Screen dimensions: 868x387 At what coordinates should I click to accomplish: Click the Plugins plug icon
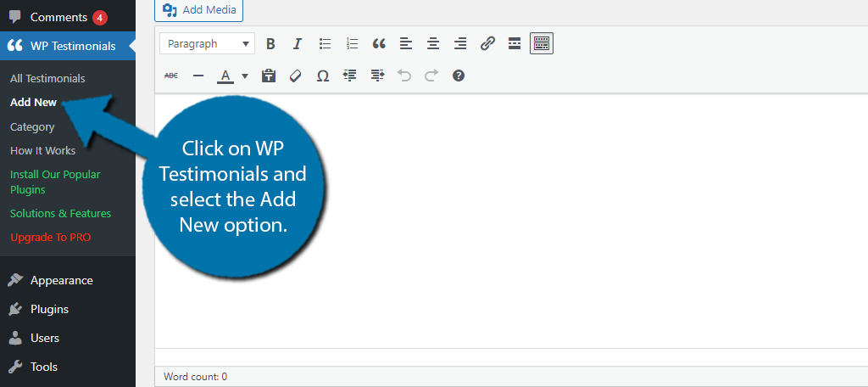(15, 310)
